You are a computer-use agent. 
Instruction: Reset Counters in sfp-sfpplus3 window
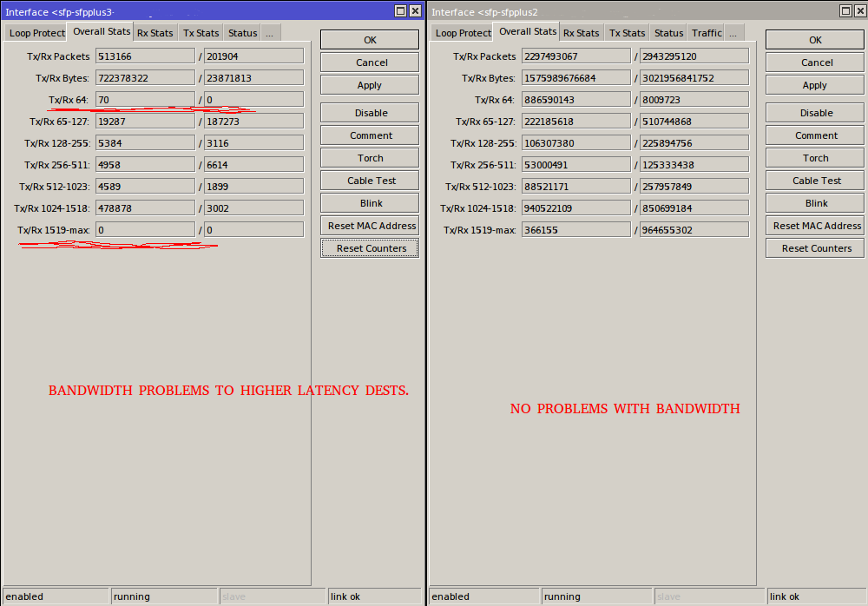[x=370, y=248]
